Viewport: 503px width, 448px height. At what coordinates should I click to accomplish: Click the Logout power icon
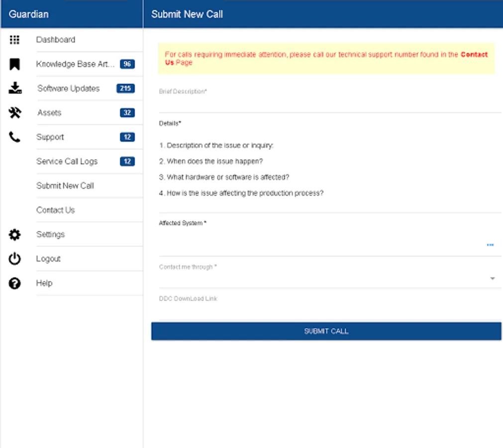click(14, 259)
